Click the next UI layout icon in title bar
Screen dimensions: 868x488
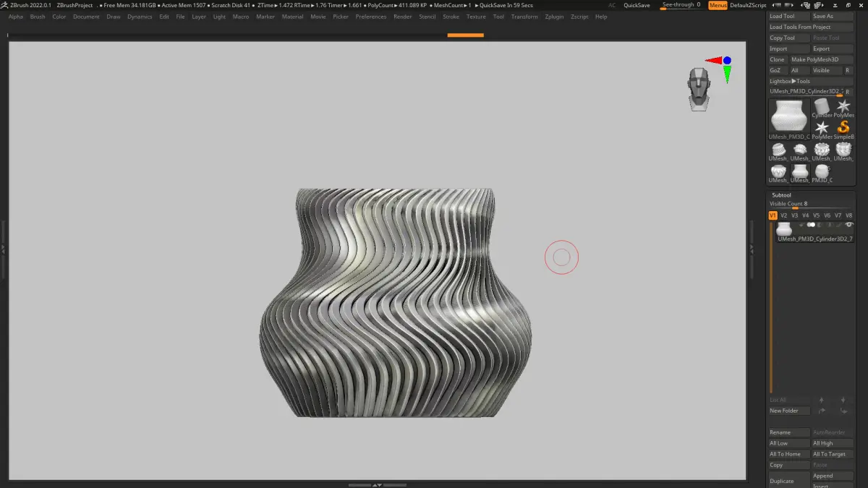pyautogui.click(x=818, y=5)
